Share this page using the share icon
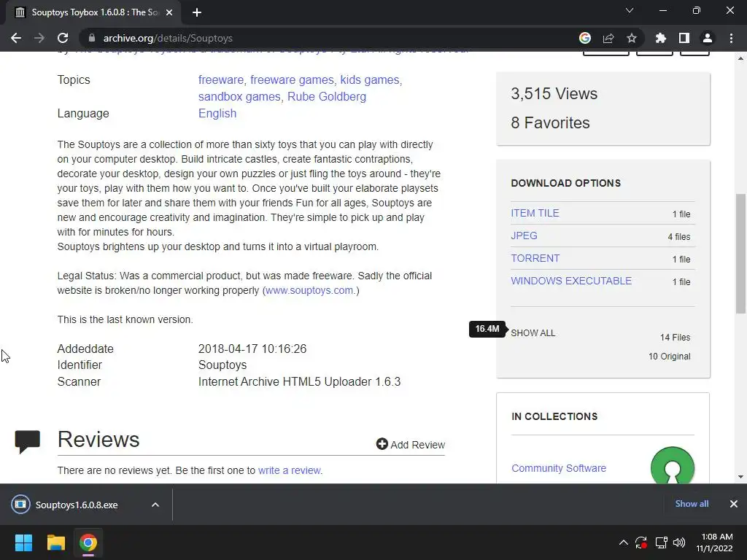The image size is (747, 560). 608,38
